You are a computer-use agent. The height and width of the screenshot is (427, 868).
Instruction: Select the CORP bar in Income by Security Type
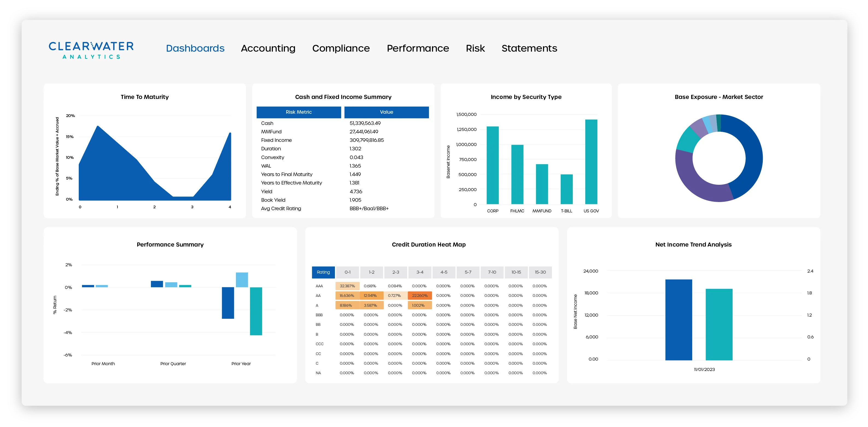[492, 165]
